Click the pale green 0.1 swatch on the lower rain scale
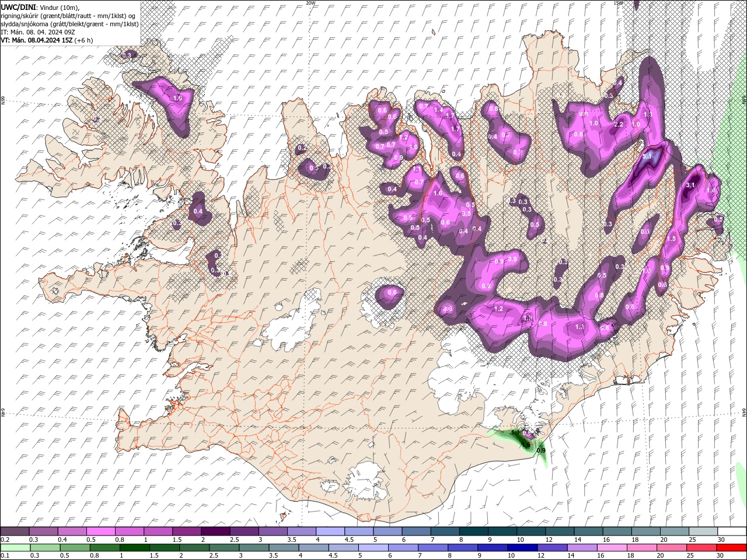Image resolution: width=747 pixels, height=560 pixels. (15, 548)
